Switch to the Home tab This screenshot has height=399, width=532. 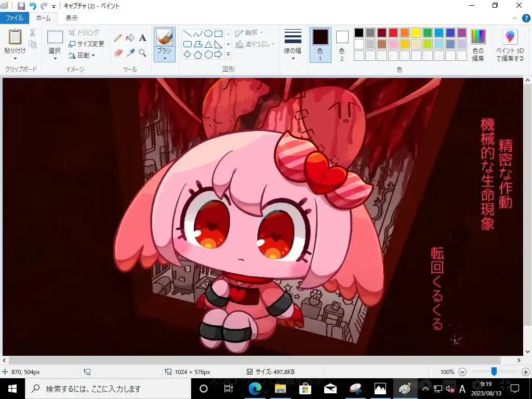pyautogui.click(x=43, y=18)
